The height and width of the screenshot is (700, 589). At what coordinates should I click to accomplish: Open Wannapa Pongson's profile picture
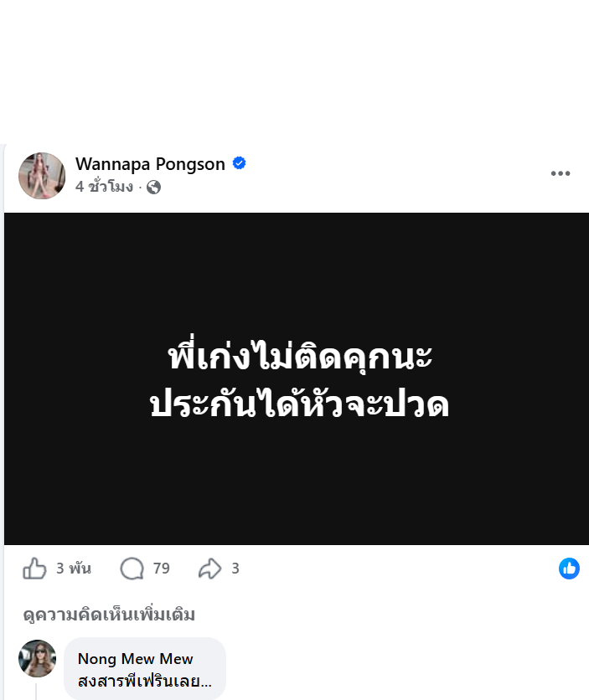pyautogui.click(x=42, y=176)
